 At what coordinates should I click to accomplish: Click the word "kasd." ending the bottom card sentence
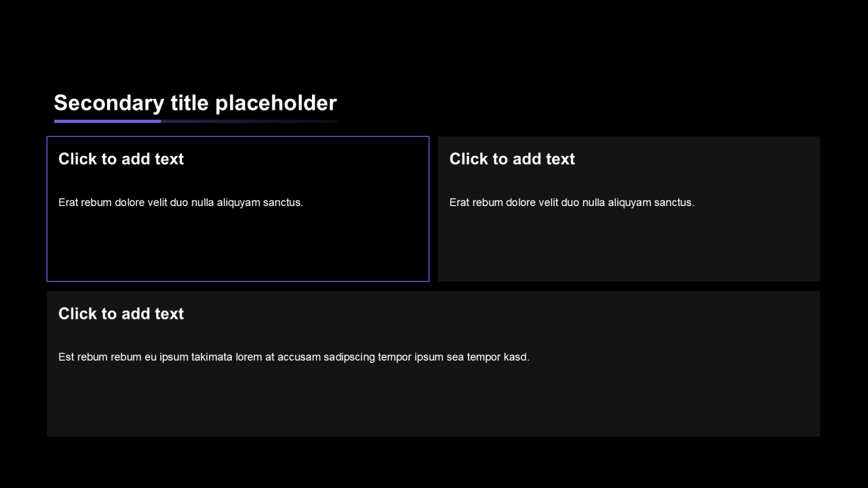point(516,357)
